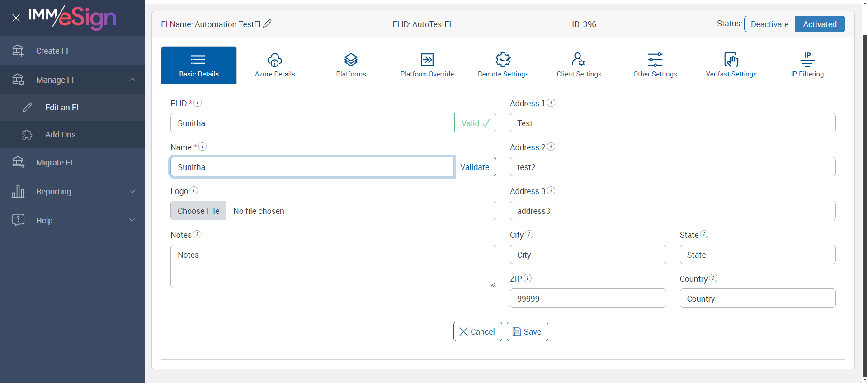Viewport: 868px width, 383px height.
Task: Close the sidebar with the X icon
Action: 16,18
